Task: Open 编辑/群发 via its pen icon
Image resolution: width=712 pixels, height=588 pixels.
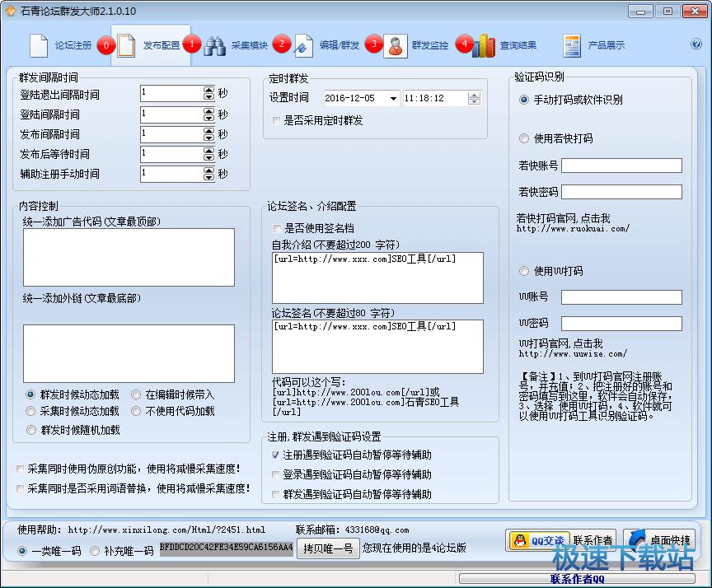Action: [x=303, y=45]
